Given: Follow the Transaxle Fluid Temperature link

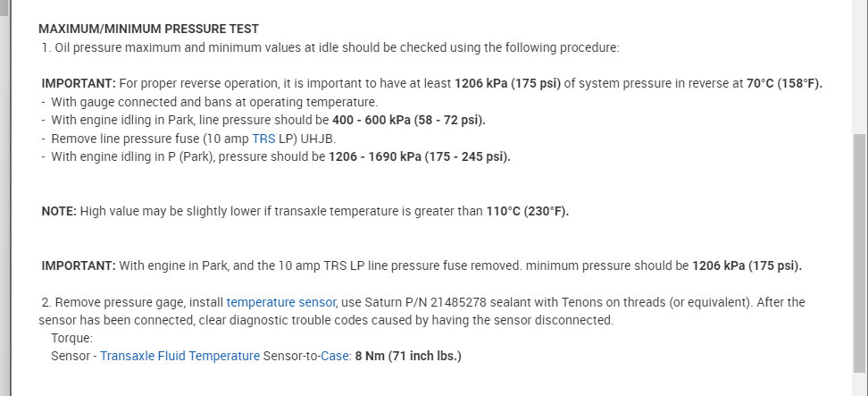Looking at the screenshot, I should tap(179, 356).
